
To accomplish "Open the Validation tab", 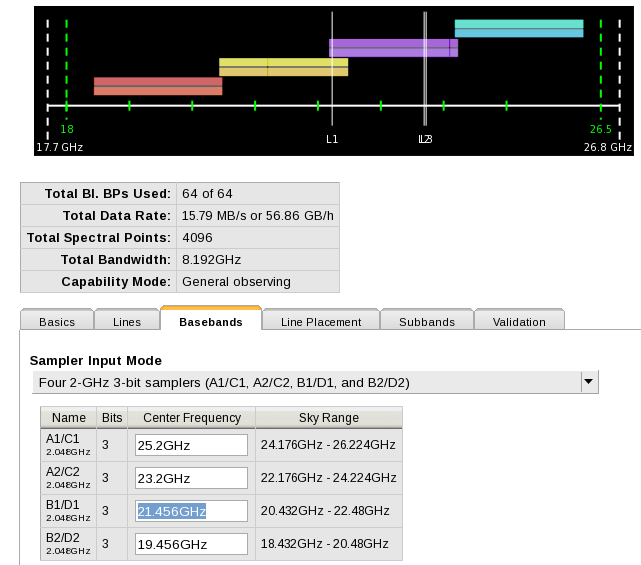I will tap(519, 321).
